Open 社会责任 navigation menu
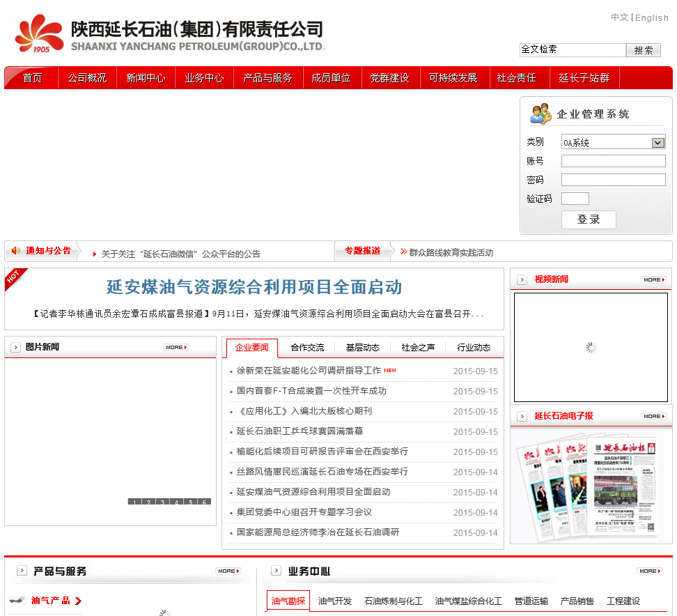This screenshot has width=677, height=616. 516,78
